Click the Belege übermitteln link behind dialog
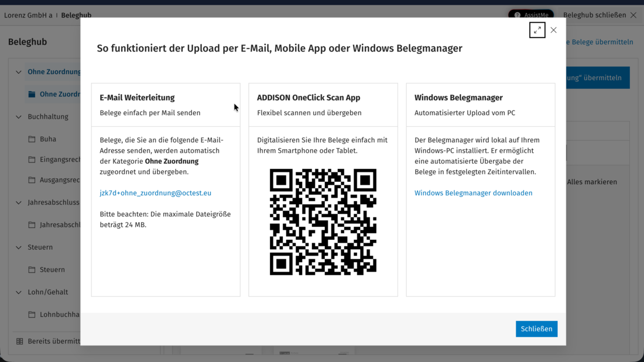The height and width of the screenshot is (362, 644). tap(600, 42)
